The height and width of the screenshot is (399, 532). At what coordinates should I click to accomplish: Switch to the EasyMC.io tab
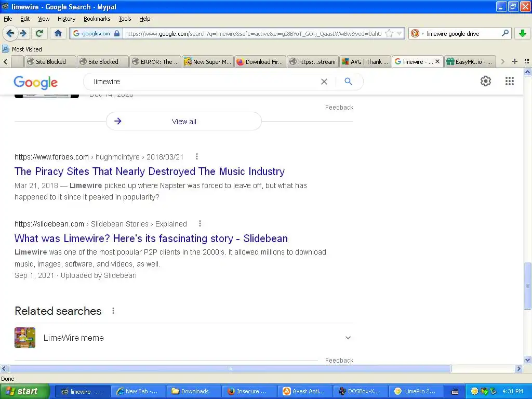click(x=470, y=62)
